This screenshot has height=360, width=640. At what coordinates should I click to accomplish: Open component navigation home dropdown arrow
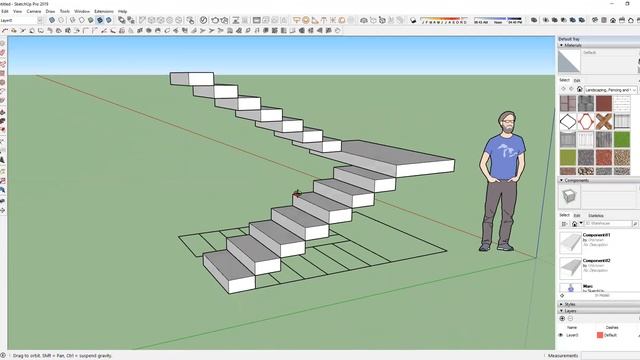point(581,223)
